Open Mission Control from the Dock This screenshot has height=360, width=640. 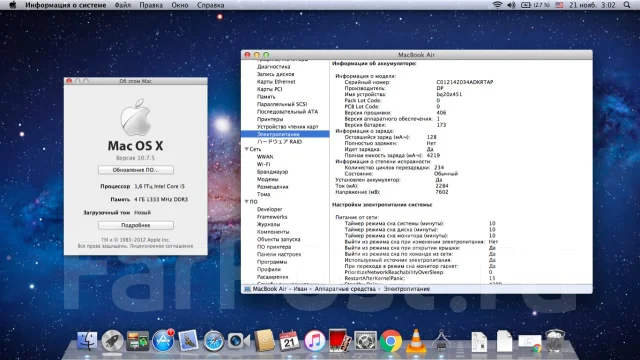click(138, 341)
